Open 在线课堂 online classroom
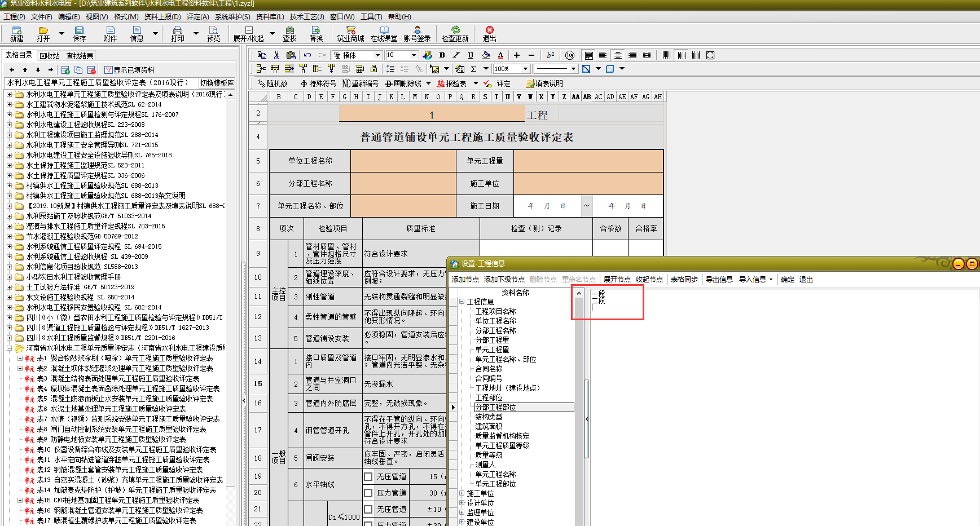The width and height of the screenshot is (980, 526). (384, 34)
